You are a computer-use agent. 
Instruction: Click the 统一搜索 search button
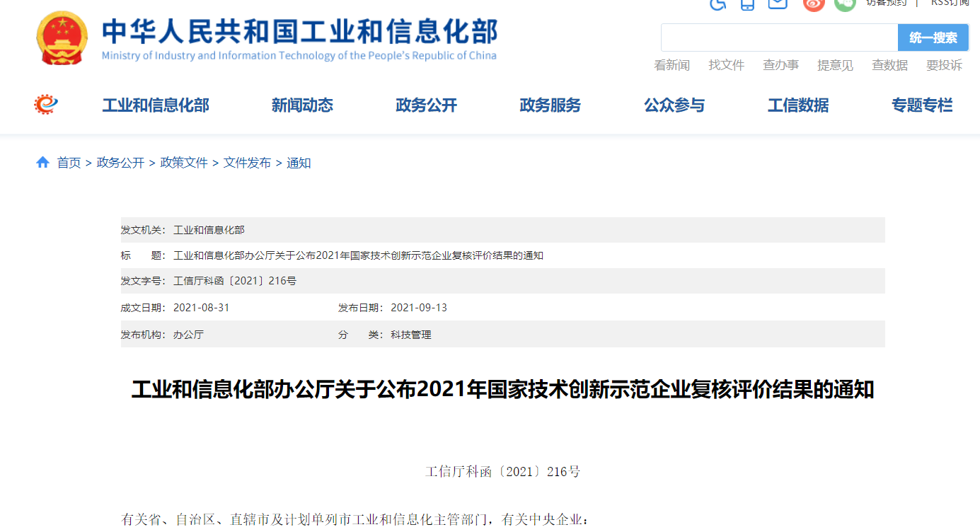pos(933,37)
